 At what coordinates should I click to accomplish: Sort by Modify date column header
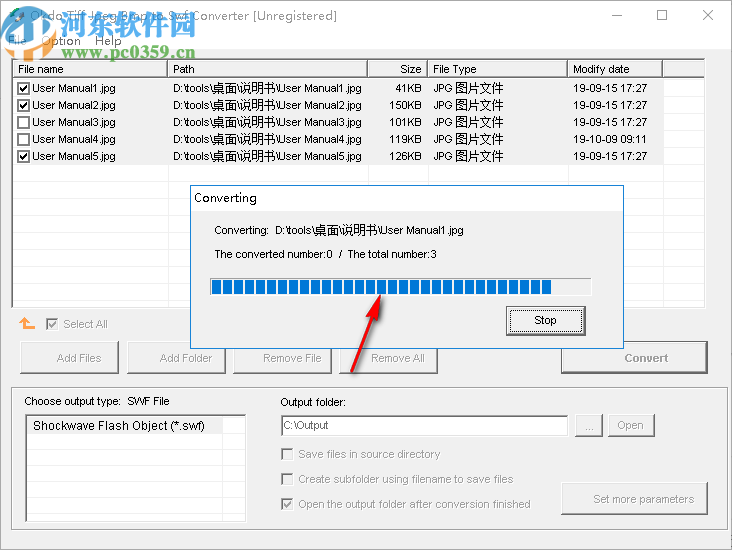(x=615, y=69)
